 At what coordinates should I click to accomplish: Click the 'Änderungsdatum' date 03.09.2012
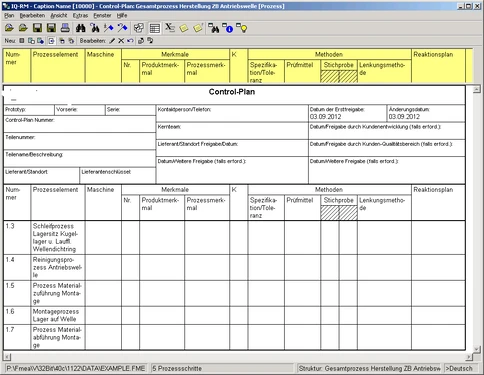point(404,117)
